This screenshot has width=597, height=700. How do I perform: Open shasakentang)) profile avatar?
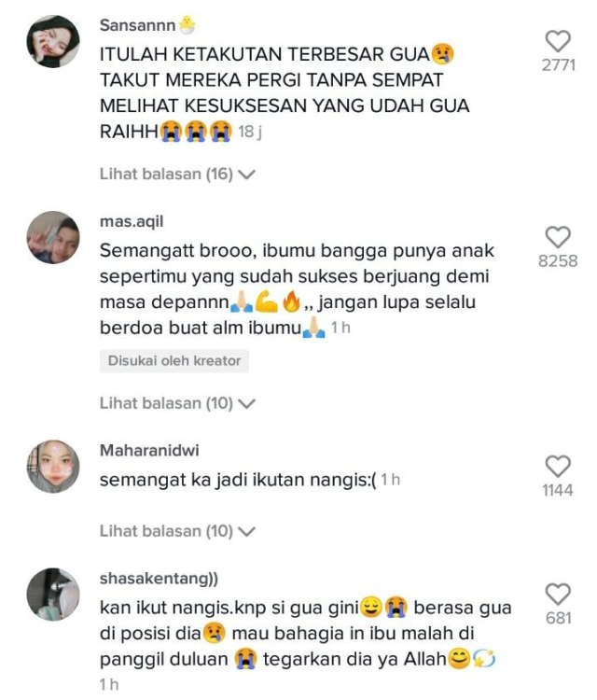click(53, 595)
